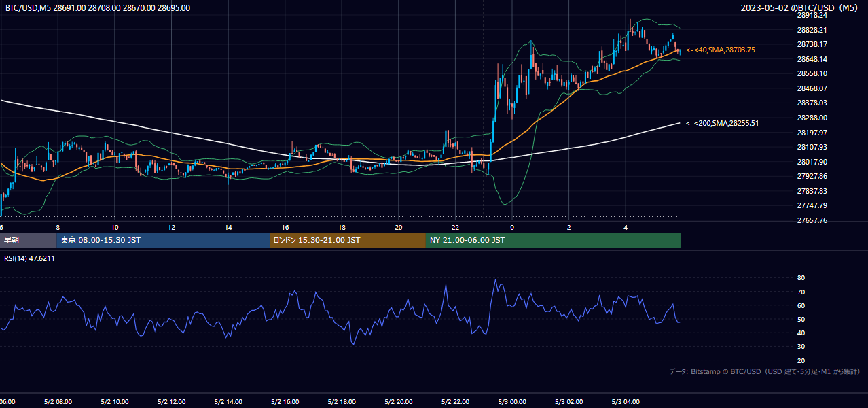Click the 5/2 12:00 date label
This screenshot has height=408, width=868.
(171, 402)
